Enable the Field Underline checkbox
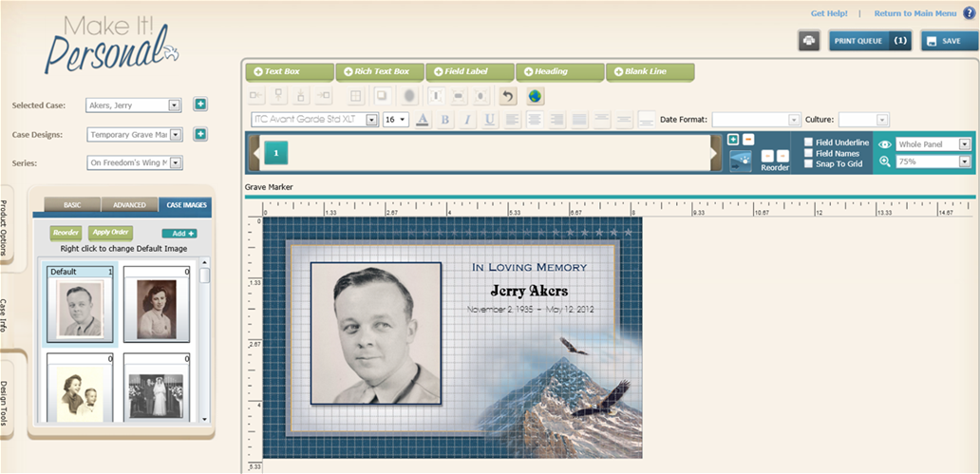The image size is (980, 474). (808, 142)
